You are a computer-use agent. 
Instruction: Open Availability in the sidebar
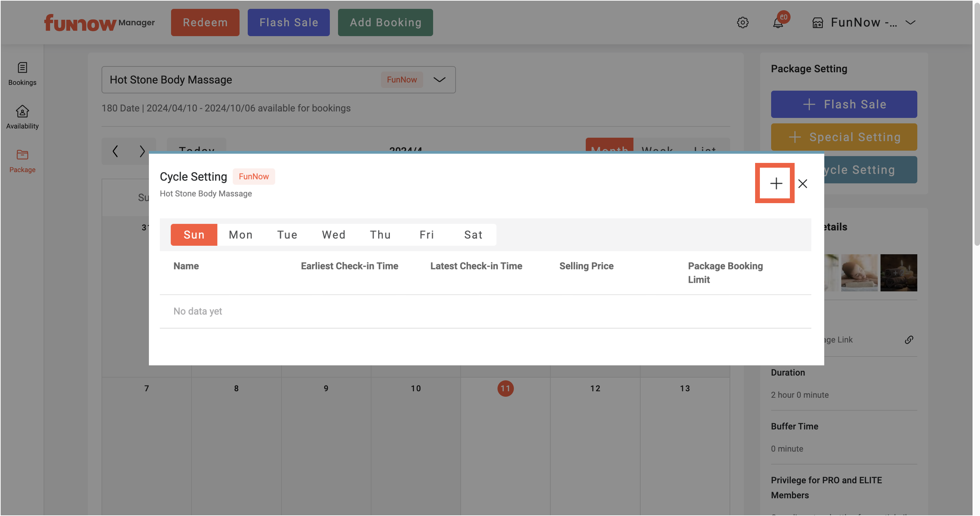(x=22, y=117)
